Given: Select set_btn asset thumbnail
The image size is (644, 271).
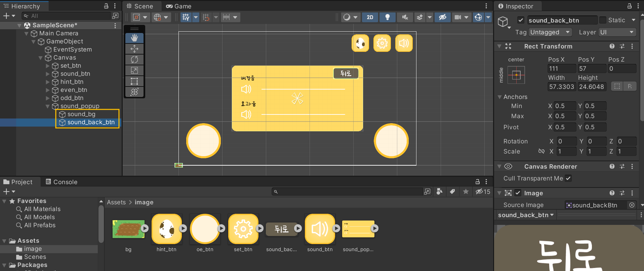Looking at the screenshot, I should [243, 229].
